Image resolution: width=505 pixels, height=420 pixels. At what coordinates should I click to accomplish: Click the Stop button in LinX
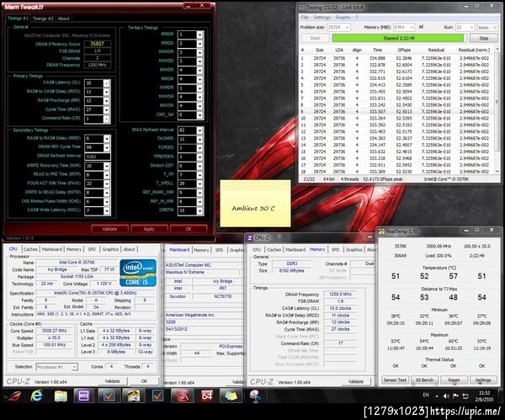(484, 39)
